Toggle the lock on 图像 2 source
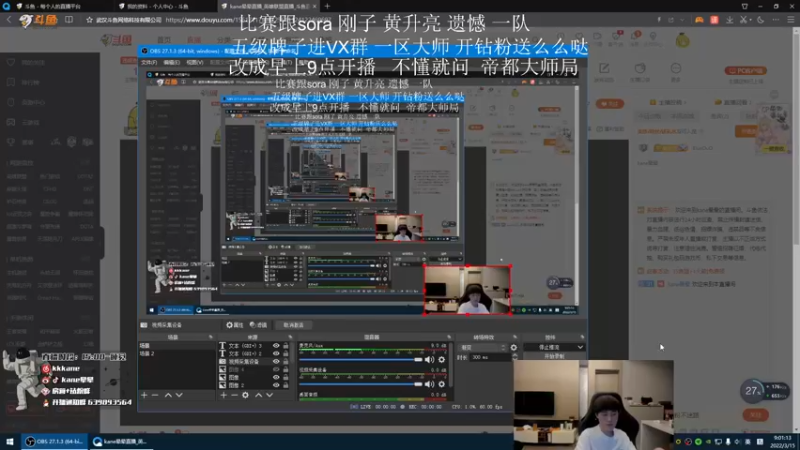 point(286,385)
